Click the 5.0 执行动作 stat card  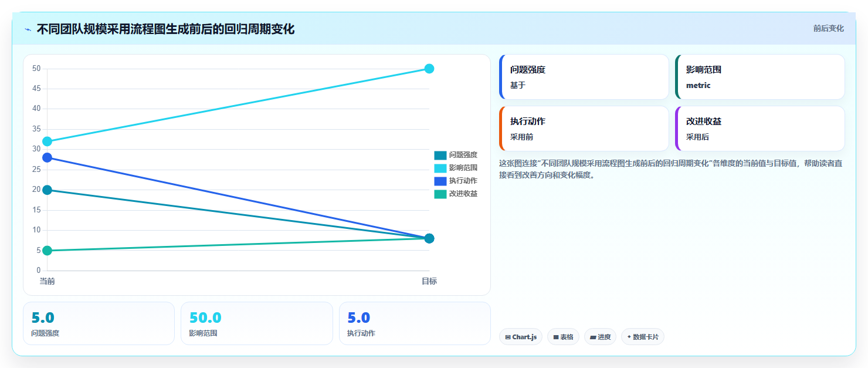pyautogui.click(x=415, y=323)
